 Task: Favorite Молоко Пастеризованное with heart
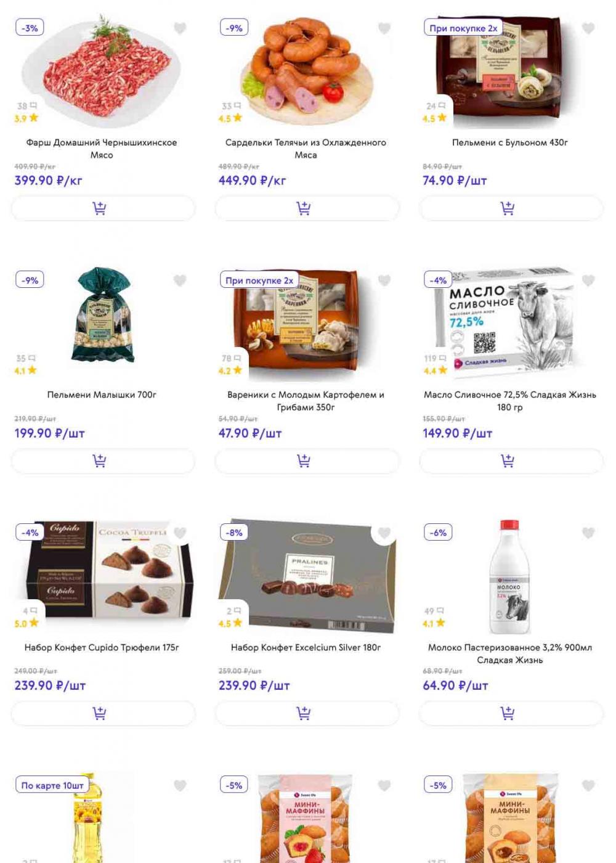[x=588, y=533]
